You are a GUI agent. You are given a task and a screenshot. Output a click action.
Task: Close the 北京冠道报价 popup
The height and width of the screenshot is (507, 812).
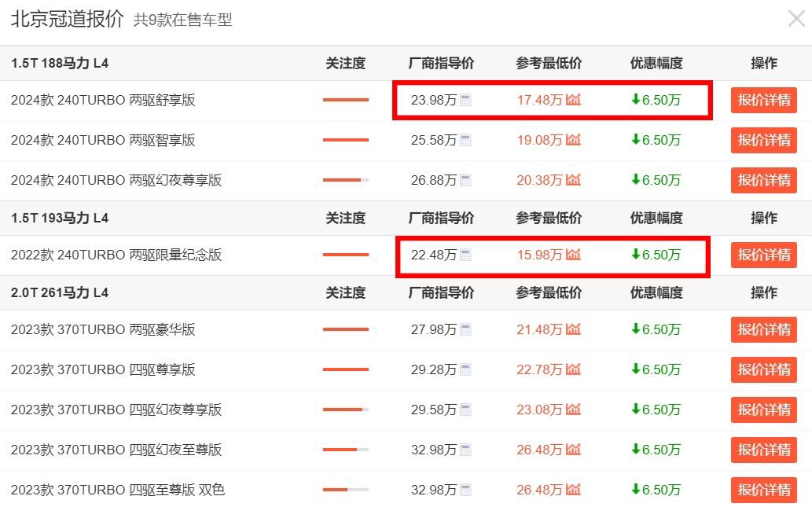tap(796, 19)
